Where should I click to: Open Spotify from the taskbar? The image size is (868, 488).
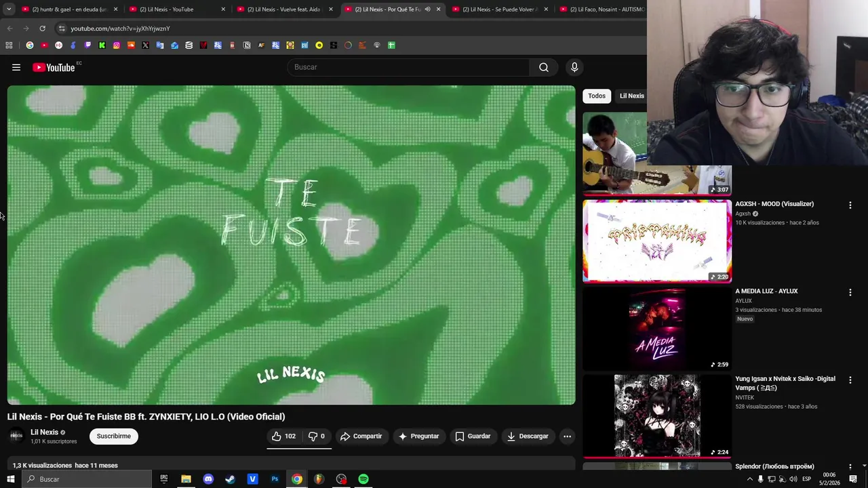(363, 479)
